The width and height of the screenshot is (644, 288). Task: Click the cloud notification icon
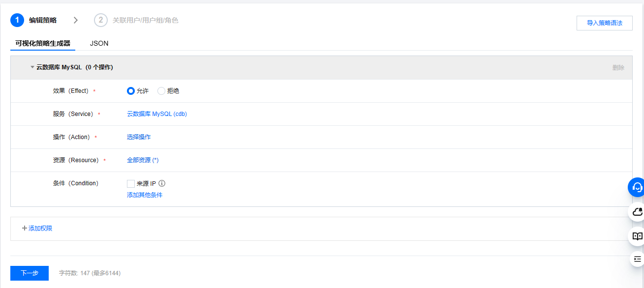coord(637,212)
